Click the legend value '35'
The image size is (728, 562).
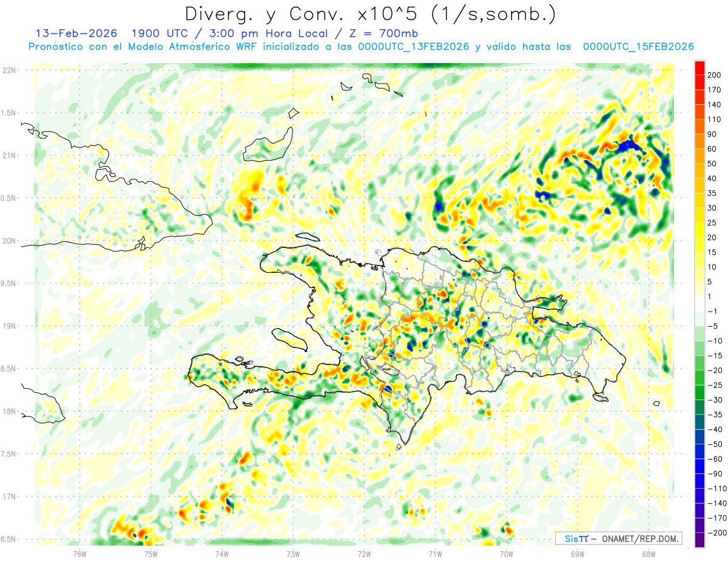tap(713, 193)
